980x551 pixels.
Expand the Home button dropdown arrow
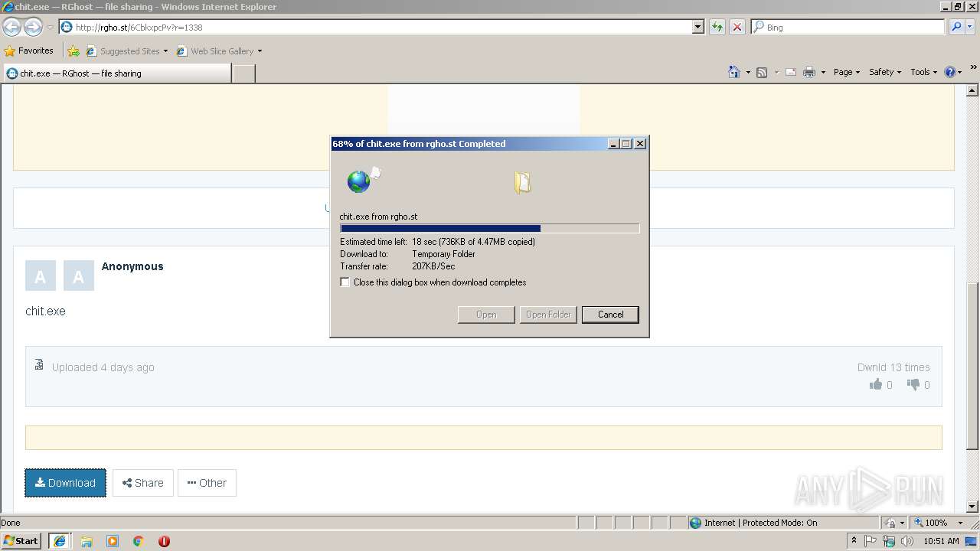tap(748, 72)
